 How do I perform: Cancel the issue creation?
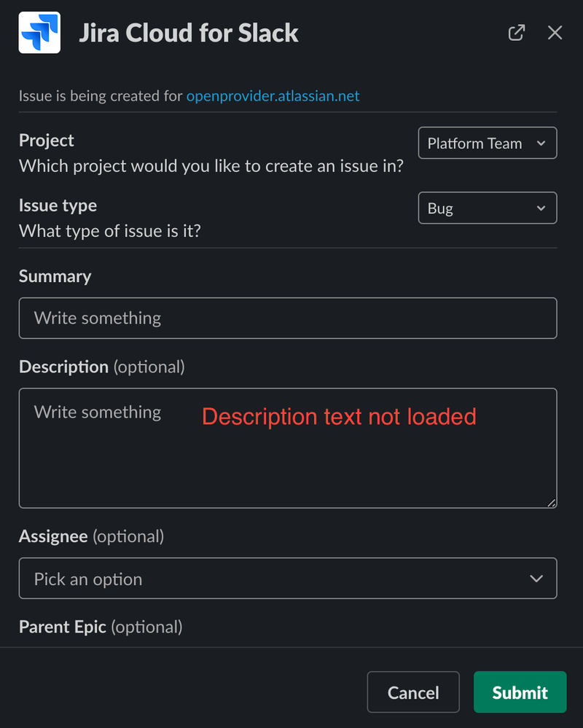(x=413, y=692)
